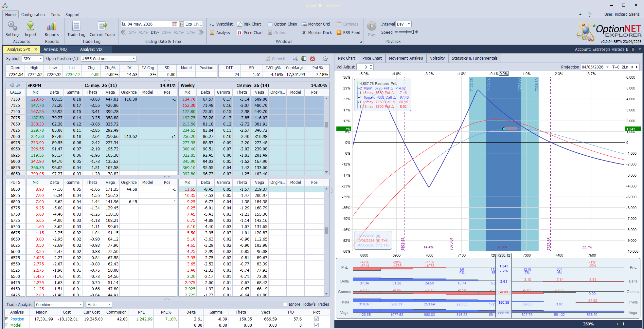The image size is (644, 329).
Task: Step projection date back with left arrow
Action: 632,67
